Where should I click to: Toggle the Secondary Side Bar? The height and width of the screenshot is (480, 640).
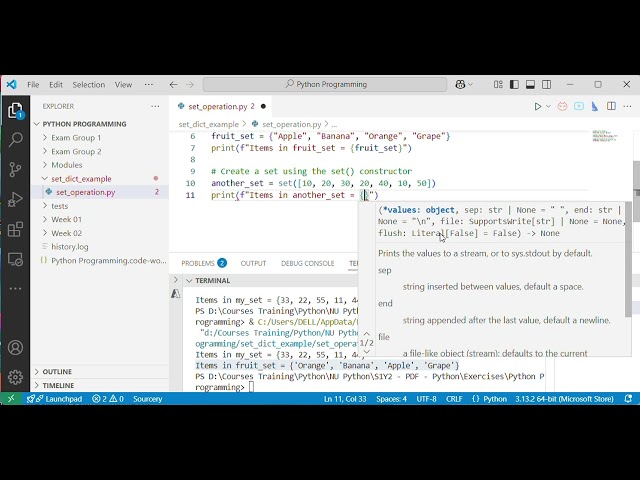click(x=547, y=84)
